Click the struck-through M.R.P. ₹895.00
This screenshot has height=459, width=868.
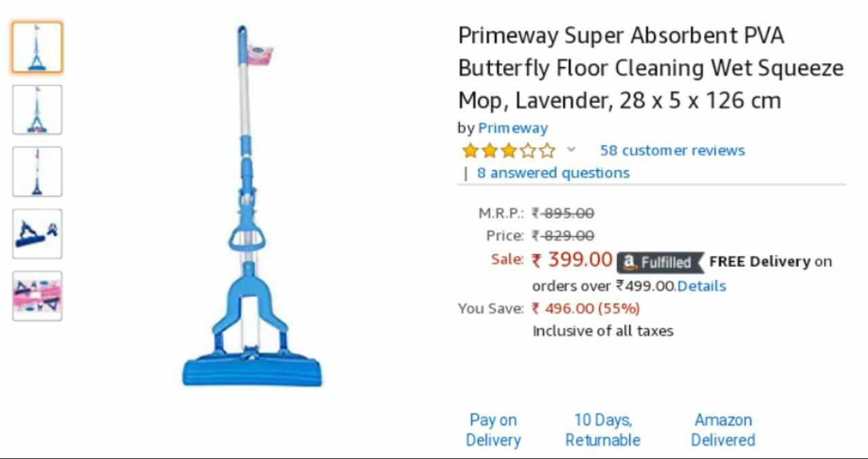coord(563,214)
